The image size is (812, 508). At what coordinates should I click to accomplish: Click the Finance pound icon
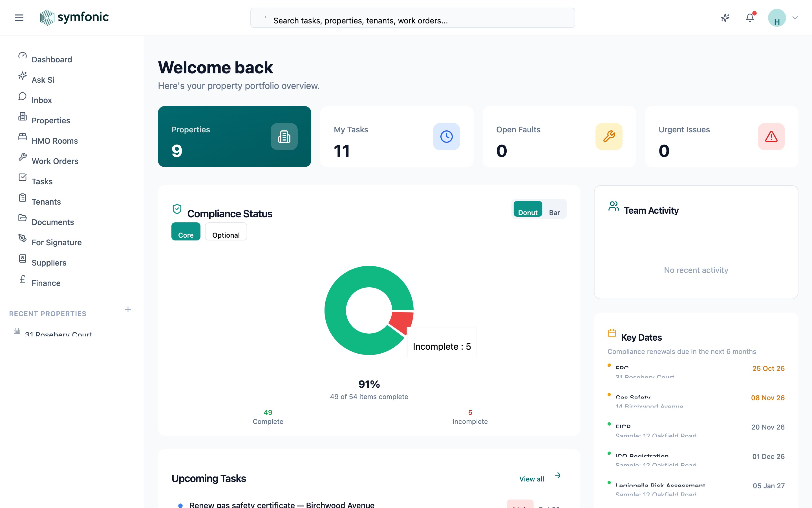(x=23, y=279)
